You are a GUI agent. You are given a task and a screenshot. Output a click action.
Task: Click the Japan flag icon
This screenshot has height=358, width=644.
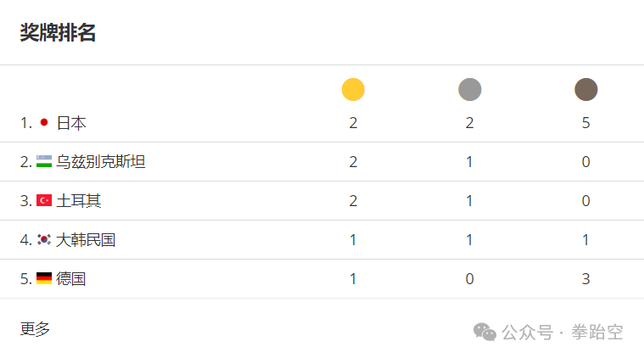44,122
